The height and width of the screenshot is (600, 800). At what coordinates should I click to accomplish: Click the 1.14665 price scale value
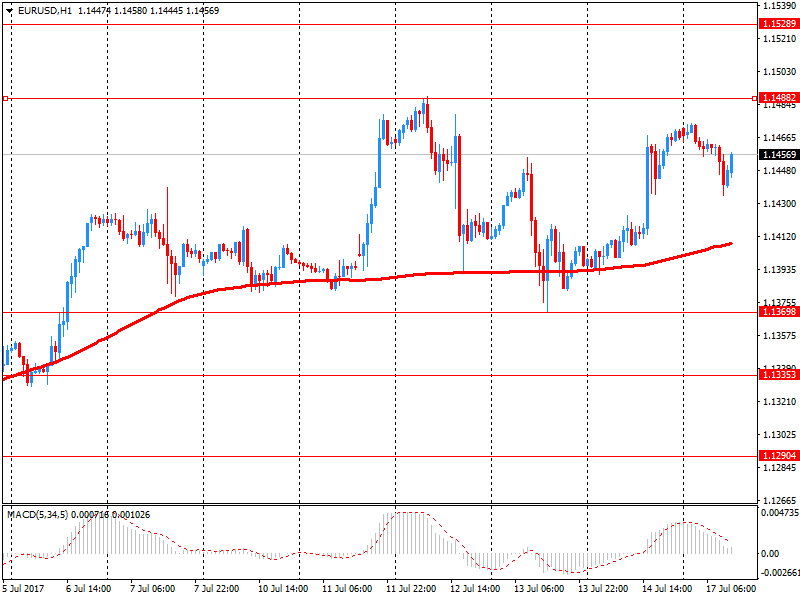pos(780,138)
